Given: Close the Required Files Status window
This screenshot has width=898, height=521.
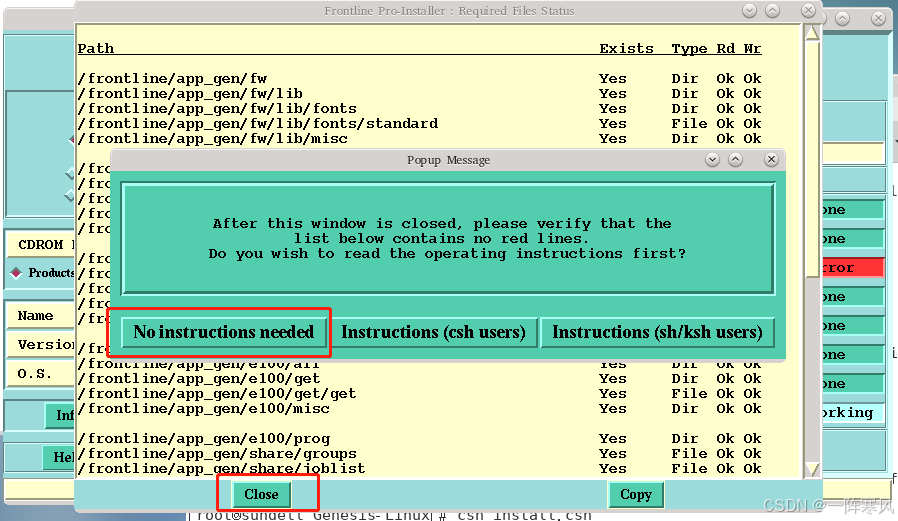Looking at the screenshot, I should (x=808, y=11).
